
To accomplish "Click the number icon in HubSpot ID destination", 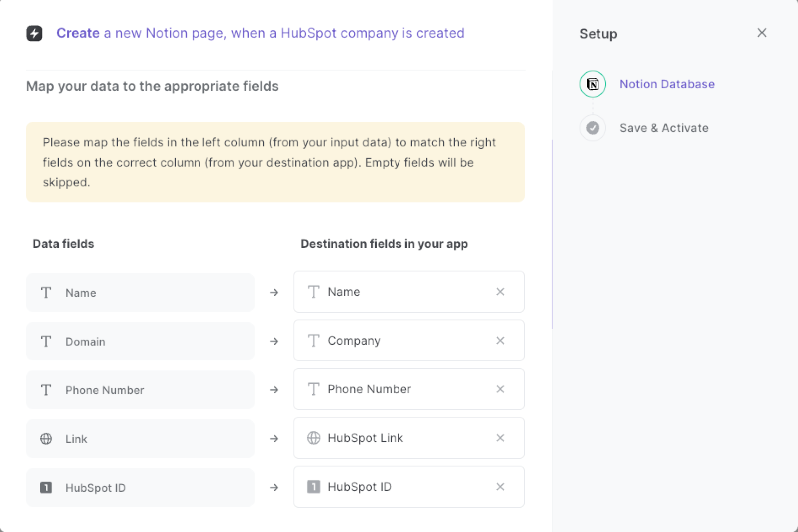I will pos(313,487).
